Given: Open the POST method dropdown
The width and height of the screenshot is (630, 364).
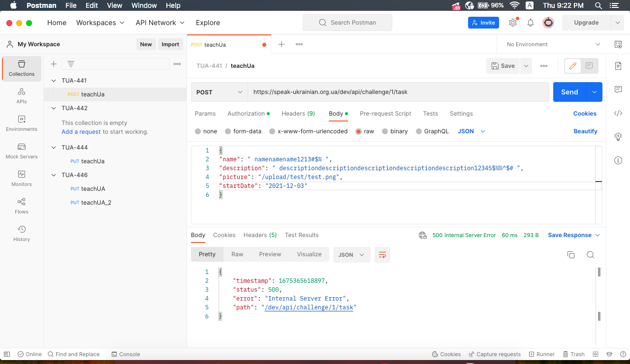Looking at the screenshot, I should (220, 92).
